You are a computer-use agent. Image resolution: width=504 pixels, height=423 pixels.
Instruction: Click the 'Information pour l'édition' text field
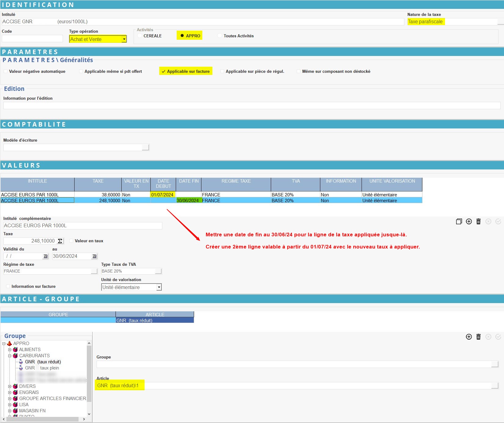(x=252, y=106)
